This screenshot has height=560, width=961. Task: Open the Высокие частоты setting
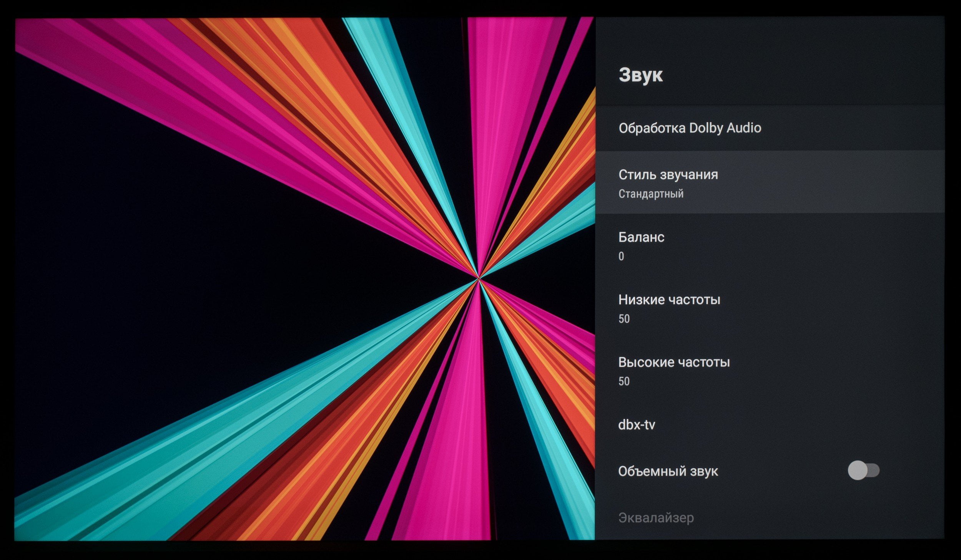[770, 370]
